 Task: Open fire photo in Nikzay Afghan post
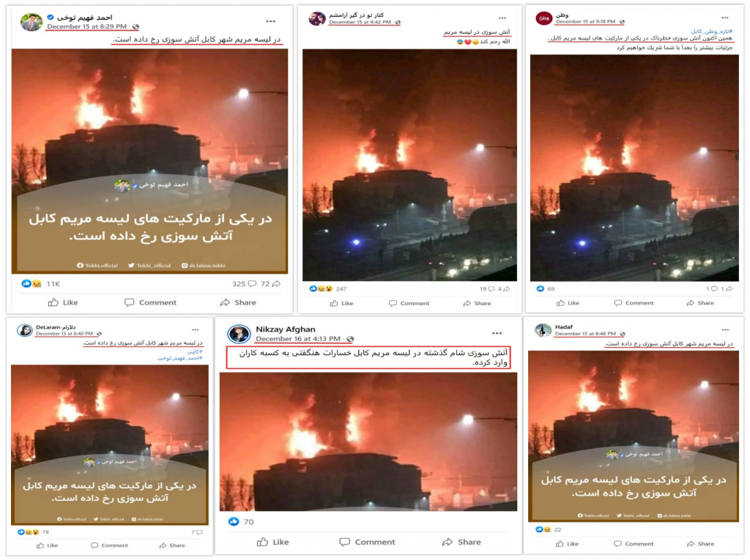[x=368, y=442]
